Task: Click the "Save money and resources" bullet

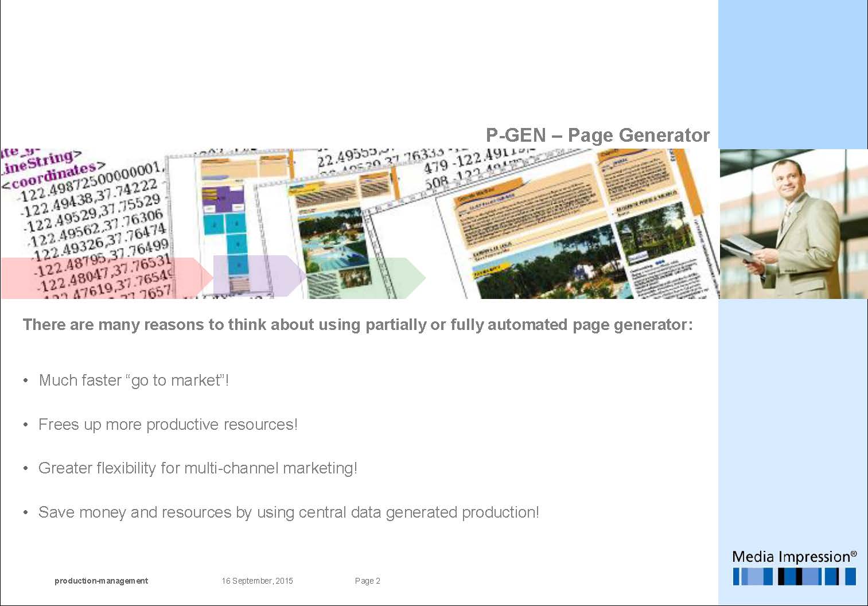Action: pos(288,512)
